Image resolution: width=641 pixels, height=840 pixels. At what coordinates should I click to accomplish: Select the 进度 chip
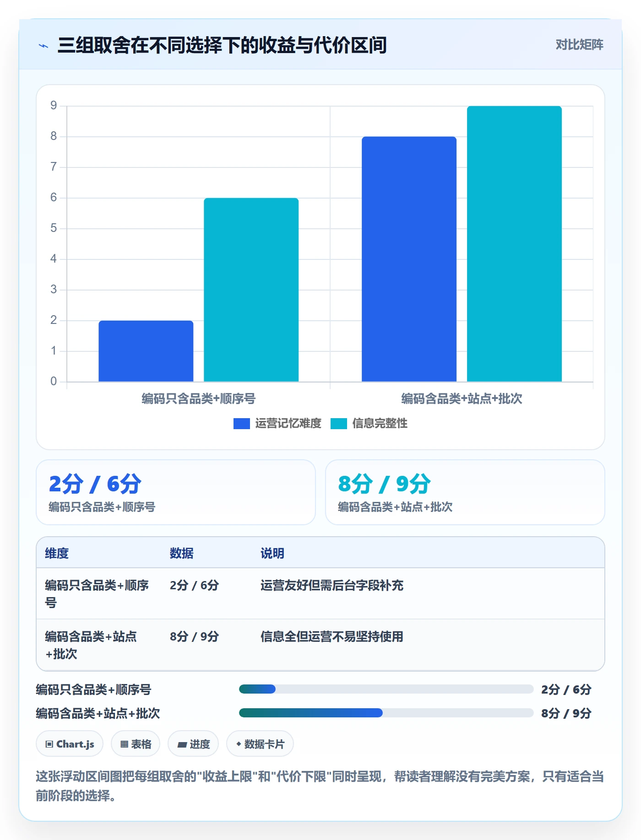tap(193, 744)
